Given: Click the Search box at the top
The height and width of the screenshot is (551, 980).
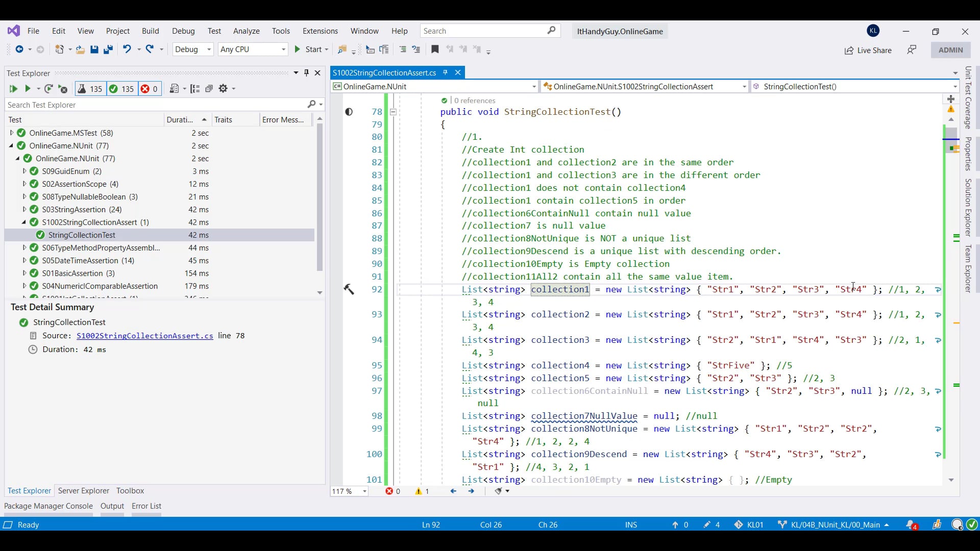Looking at the screenshot, I should 485,31.
